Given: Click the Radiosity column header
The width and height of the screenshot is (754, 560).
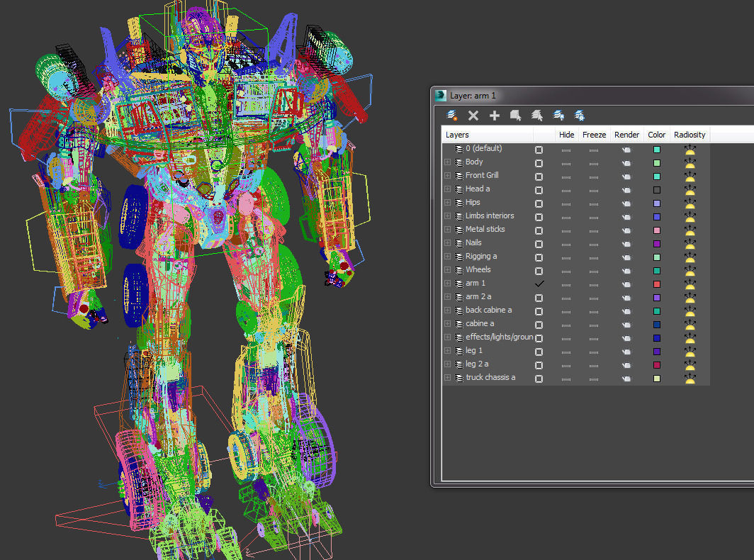Looking at the screenshot, I should coord(690,135).
